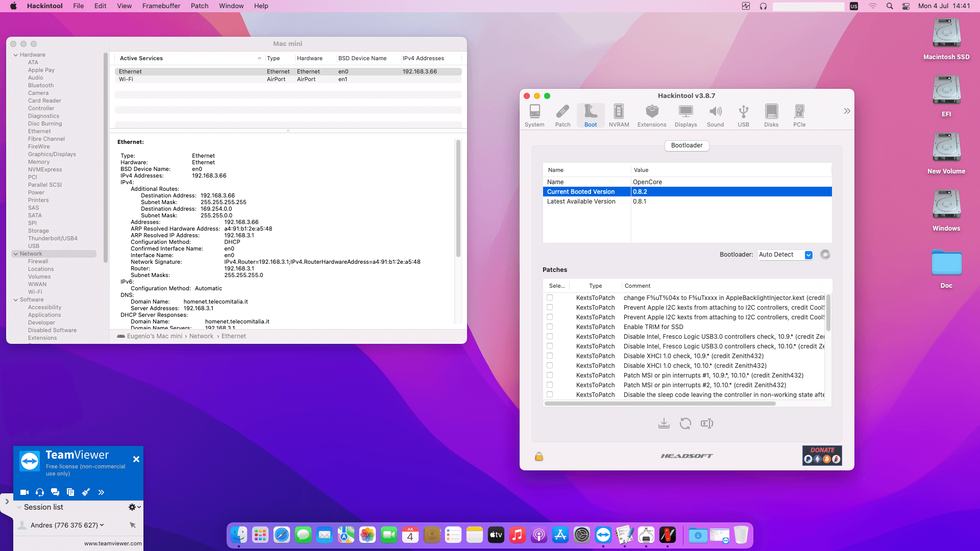Check Fresco Logic USB3.0 10.9 patch checkbox
The height and width of the screenshot is (551, 980).
(x=550, y=336)
